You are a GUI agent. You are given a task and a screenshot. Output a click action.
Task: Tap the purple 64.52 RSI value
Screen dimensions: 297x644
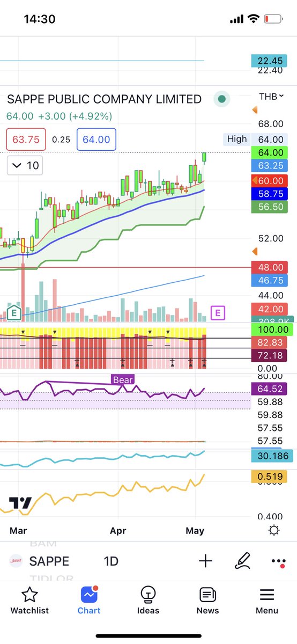(270, 389)
